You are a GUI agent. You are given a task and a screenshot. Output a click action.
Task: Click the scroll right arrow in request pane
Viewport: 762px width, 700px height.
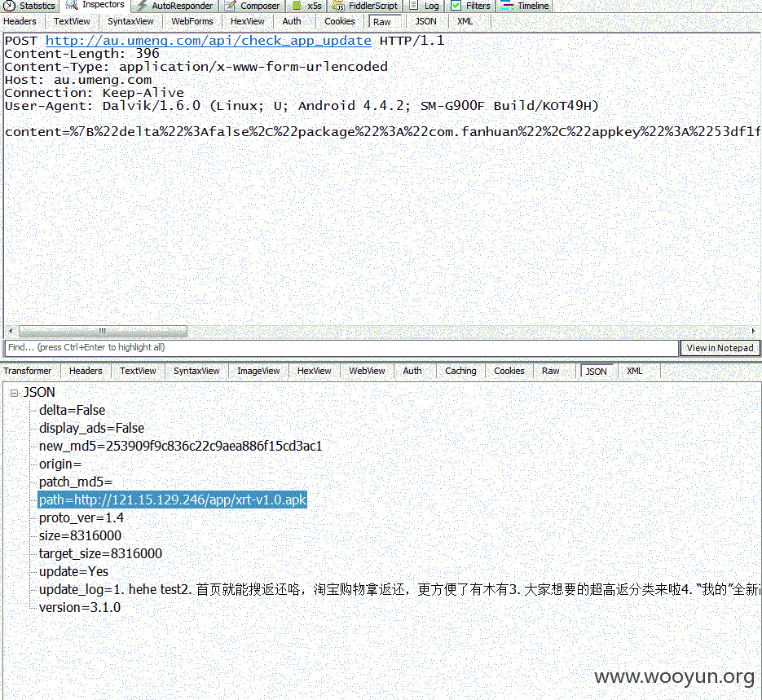753,331
